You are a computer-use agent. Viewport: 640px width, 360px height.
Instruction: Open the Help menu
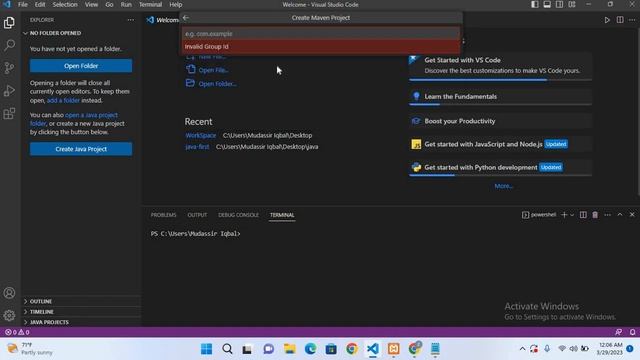pos(176,4)
